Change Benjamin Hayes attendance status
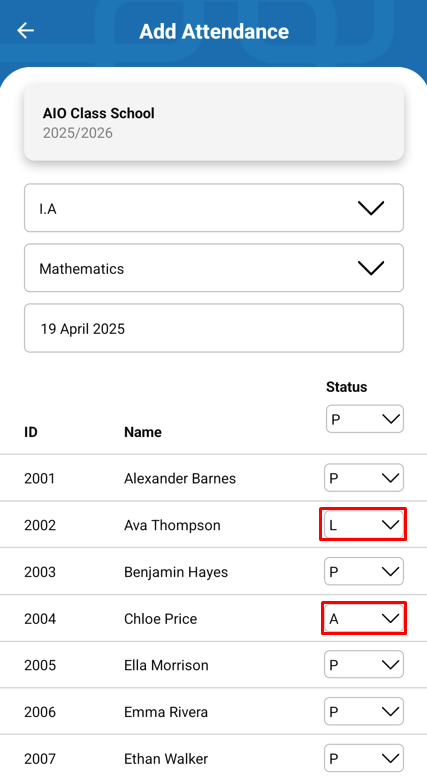The image size is (427, 777). click(x=364, y=571)
